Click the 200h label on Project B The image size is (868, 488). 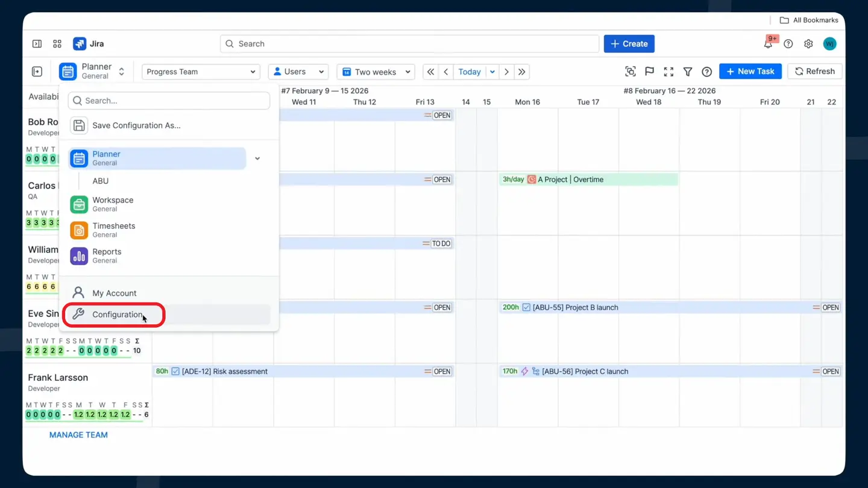coord(511,307)
